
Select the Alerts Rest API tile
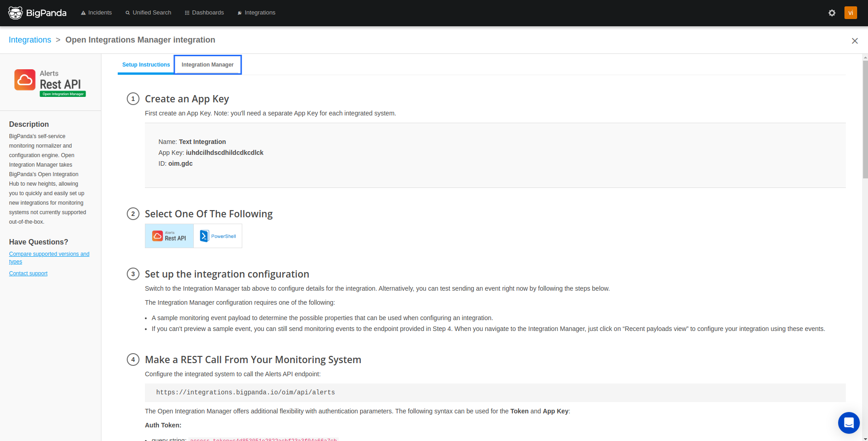(x=169, y=235)
